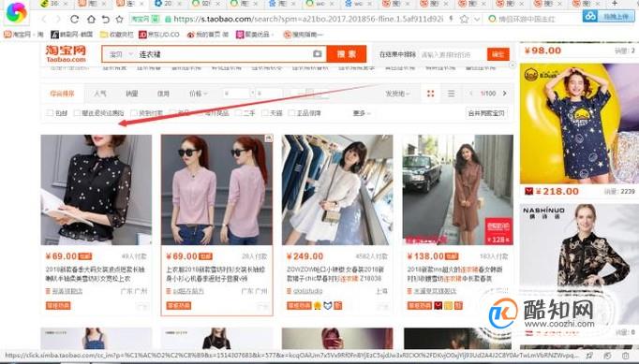
Task: Click the gold medal badge under ¥249.00 item
Action: coord(318,305)
